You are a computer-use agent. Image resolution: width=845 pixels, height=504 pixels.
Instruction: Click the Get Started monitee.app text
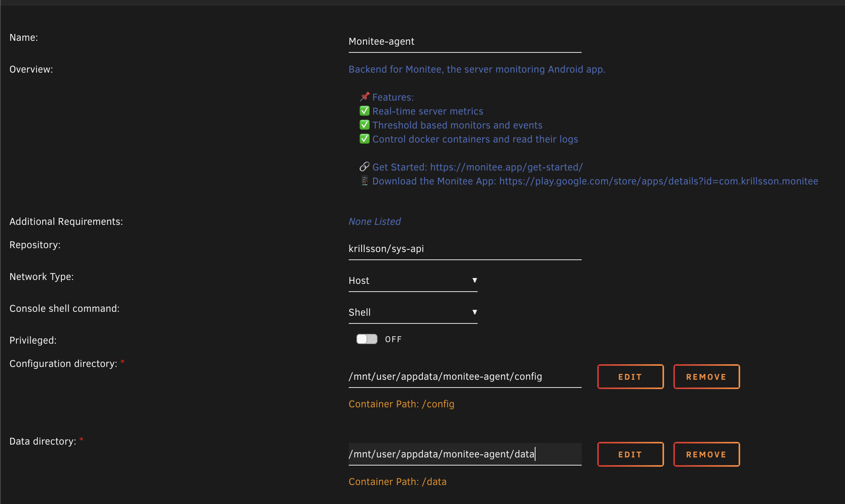point(478,167)
